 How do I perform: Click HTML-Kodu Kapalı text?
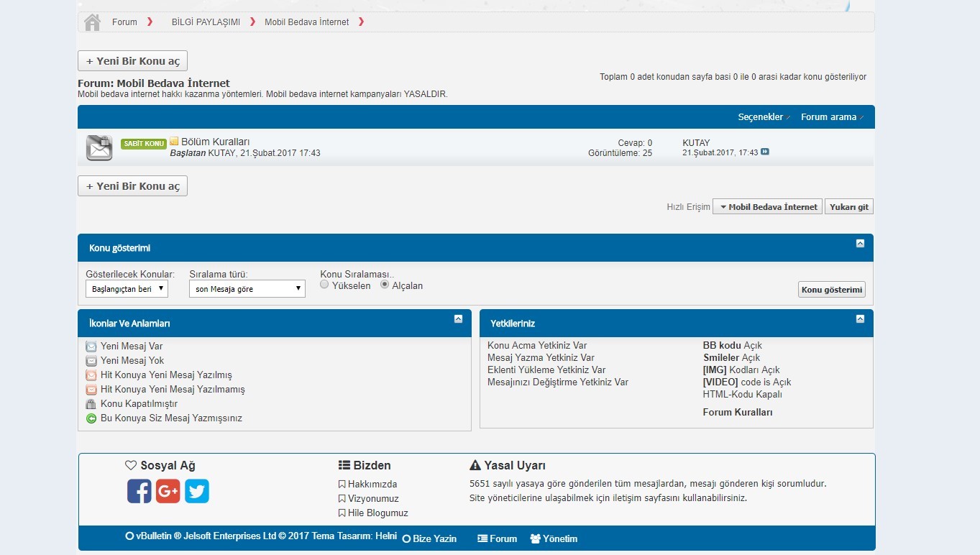pyautogui.click(x=742, y=395)
